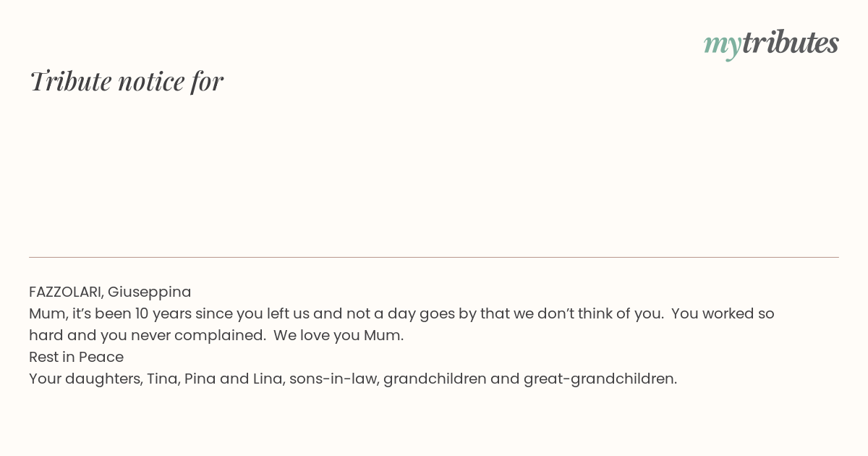Click the name FAZZOLARI, Giuseppina

click(x=110, y=292)
